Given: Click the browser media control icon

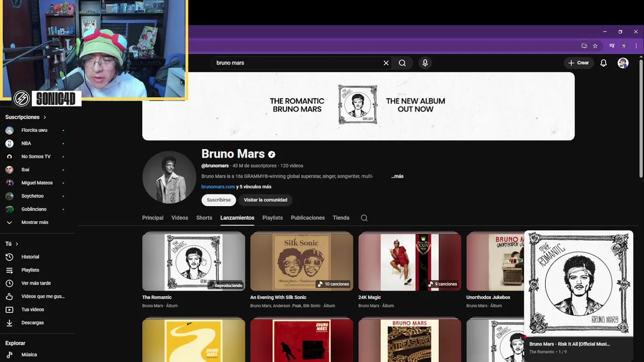Looking at the screenshot, I should (612, 46).
